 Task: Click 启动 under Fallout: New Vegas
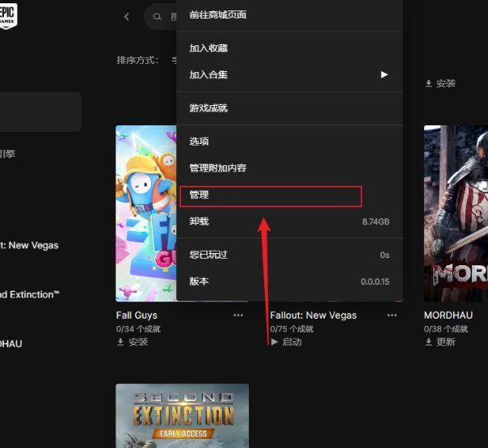point(292,342)
